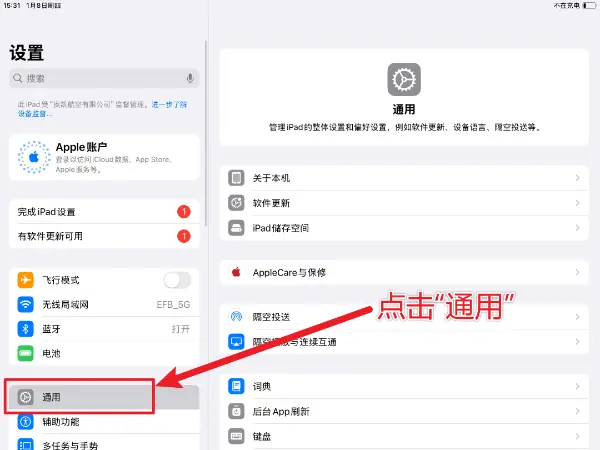Select 通用 in the settings sidebar

104,397
